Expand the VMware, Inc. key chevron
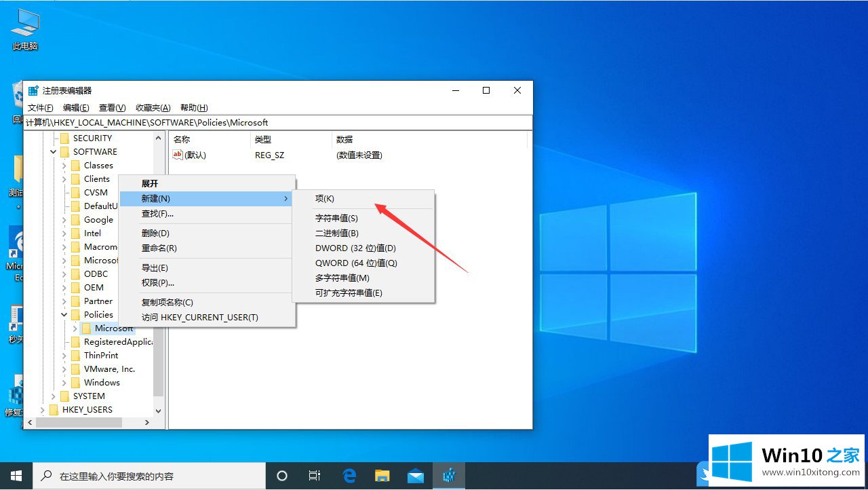 64,369
